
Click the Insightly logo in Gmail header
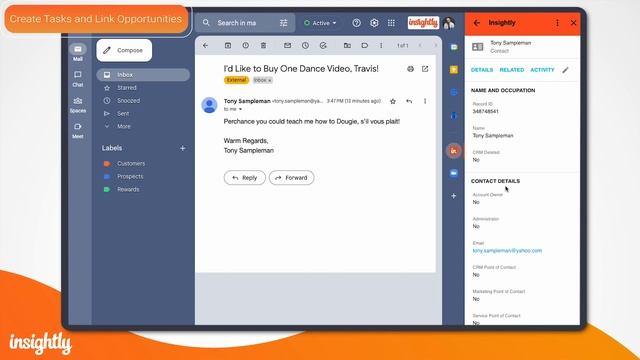(x=423, y=22)
